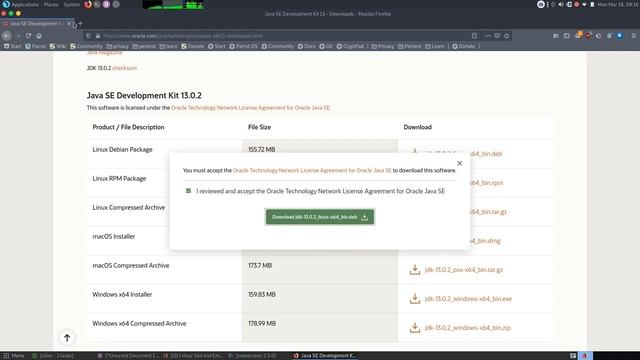Open the capitalized Learn bookmarks folder

[x=435, y=46]
